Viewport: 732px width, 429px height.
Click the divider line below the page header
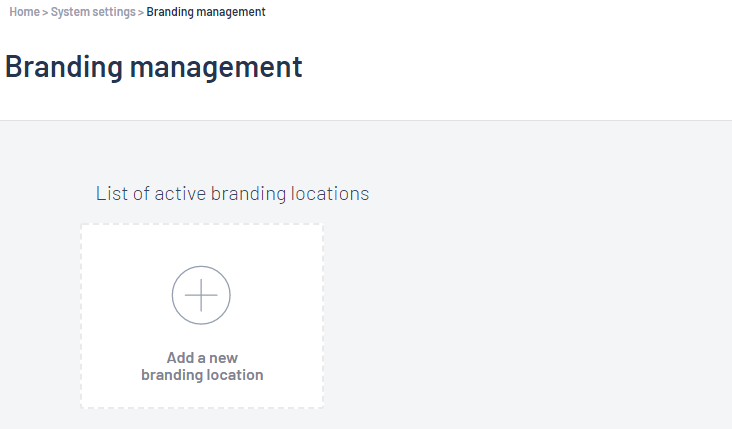click(366, 120)
